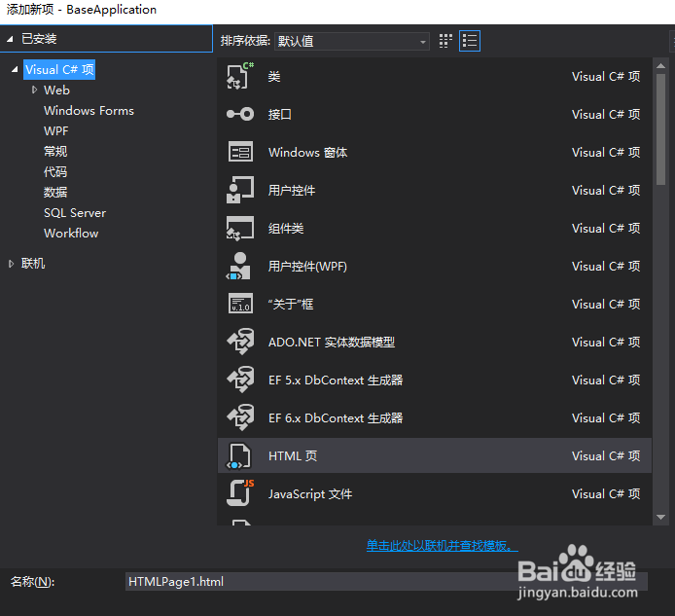The height and width of the screenshot is (616, 675).
Task: Click the HTML 页 page icon
Action: tap(238, 455)
